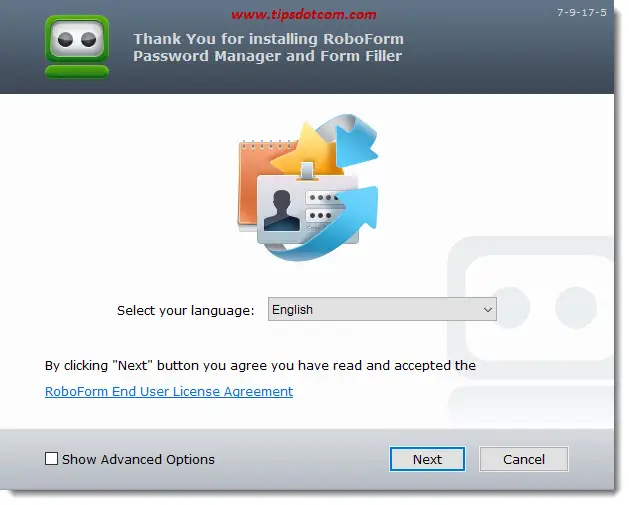Click the upper blue curved arrow
This screenshot has height=505, width=629.
pos(349,140)
